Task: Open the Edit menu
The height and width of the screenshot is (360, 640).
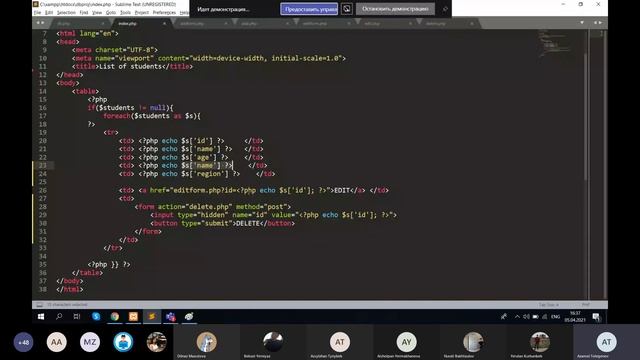Action: [49, 13]
